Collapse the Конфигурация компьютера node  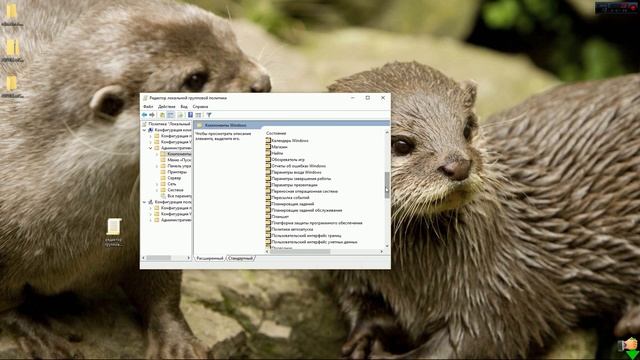pyautogui.click(x=144, y=130)
